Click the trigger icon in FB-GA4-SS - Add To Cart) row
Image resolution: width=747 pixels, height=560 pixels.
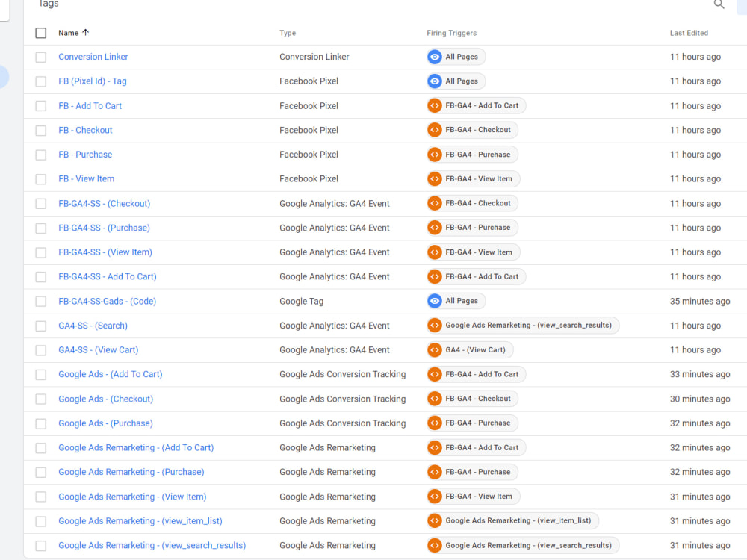(435, 276)
